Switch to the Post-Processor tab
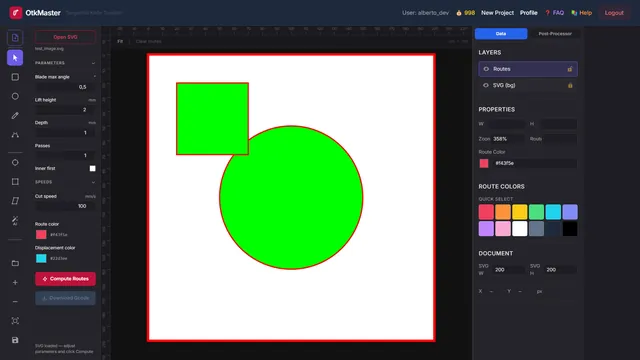Viewport: 640px width, 360px height. (x=555, y=33)
